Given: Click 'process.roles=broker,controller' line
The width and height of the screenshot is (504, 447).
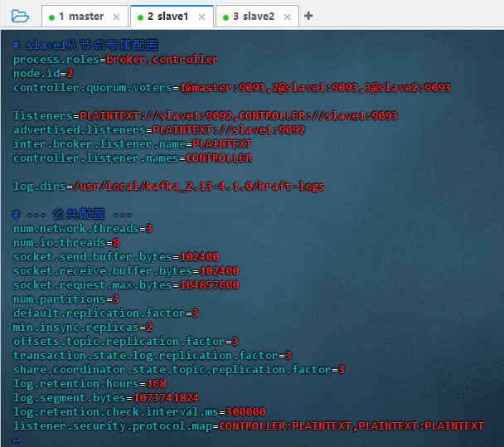Looking at the screenshot, I should pos(116,60).
